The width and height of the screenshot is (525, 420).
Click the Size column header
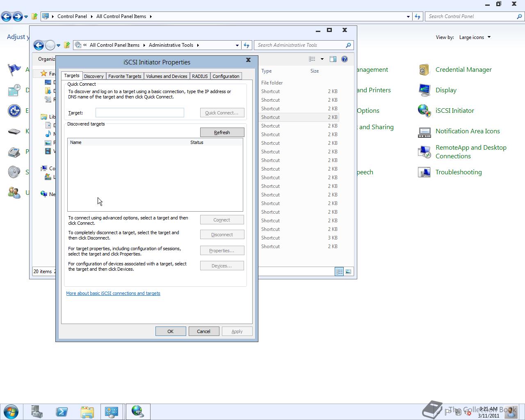tap(315, 71)
